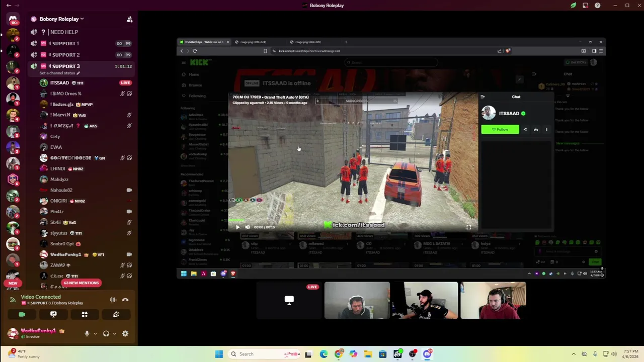Select user Mahdyzz in voice list
Screen dimensions: 644x362
tap(59, 179)
